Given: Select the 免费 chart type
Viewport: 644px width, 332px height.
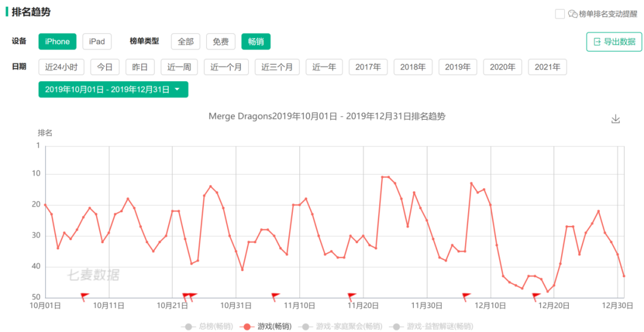Looking at the screenshot, I should (x=221, y=42).
